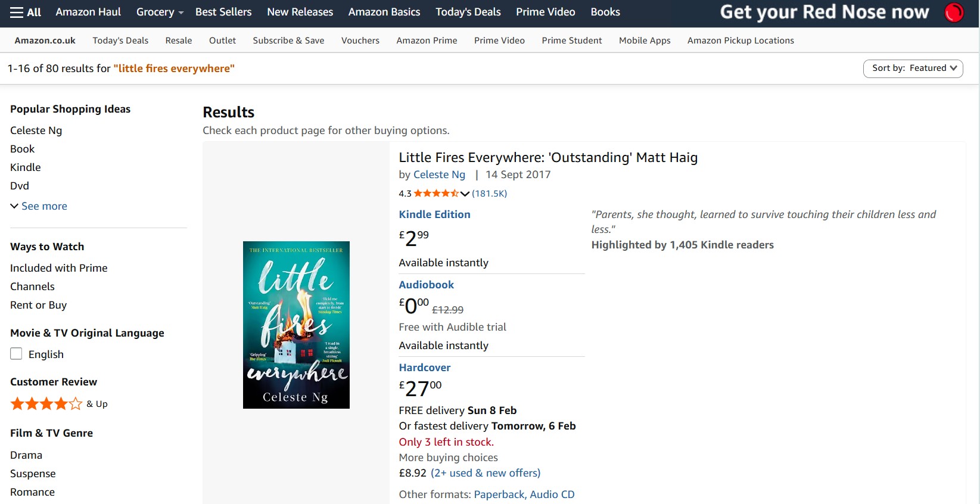Image resolution: width=980 pixels, height=504 pixels.
Task: Click the orange stars next to 4.3 rating
Action: point(435,193)
